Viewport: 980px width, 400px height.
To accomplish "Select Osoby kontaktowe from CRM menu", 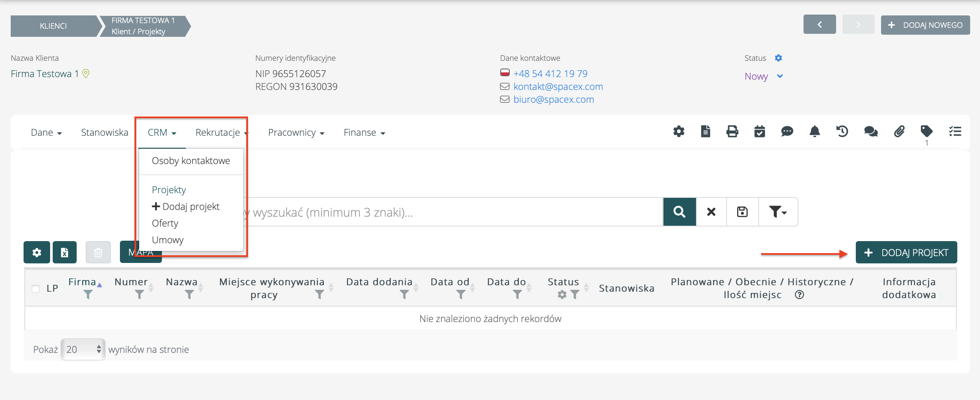I will tap(191, 161).
